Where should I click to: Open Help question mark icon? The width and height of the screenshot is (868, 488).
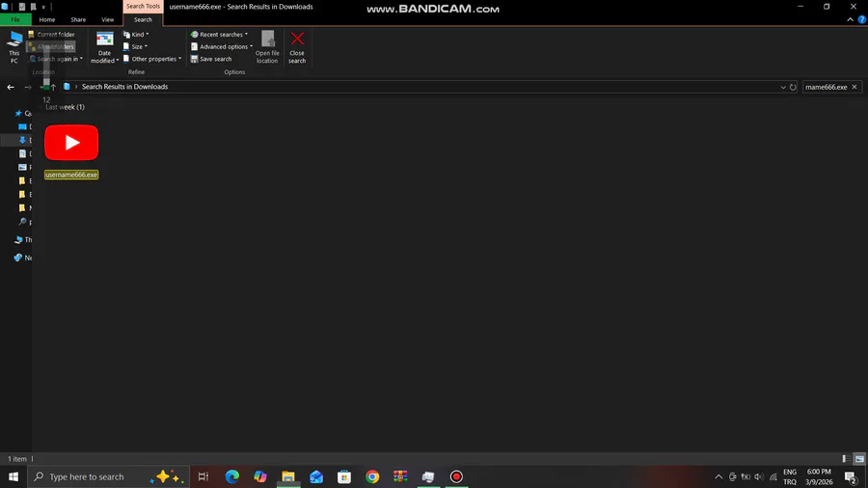tap(862, 19)
